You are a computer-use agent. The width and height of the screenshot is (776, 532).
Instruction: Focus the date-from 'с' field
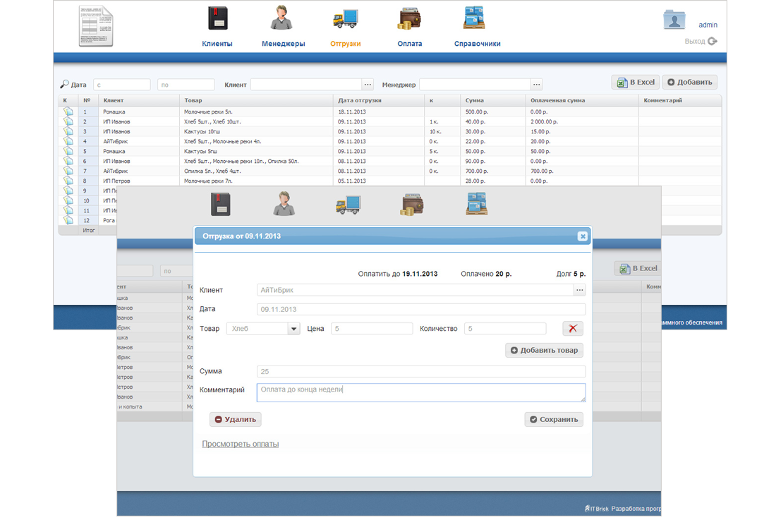coord(122,85)
